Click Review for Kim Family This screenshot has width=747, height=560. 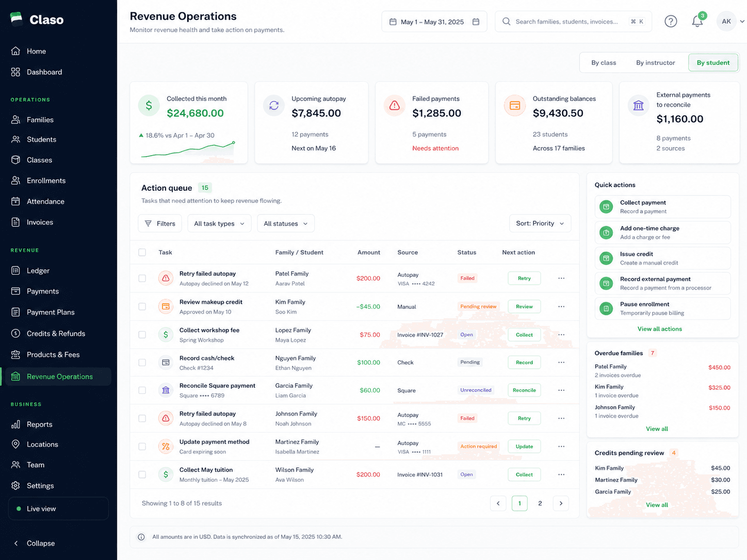coord(524,307)
